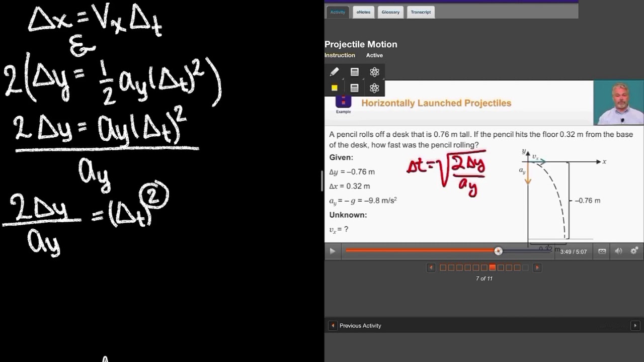The height and width of the screenshot is (362, 644).
Task: Jump to slide 9 square
Action: click(x=509, y=268)
